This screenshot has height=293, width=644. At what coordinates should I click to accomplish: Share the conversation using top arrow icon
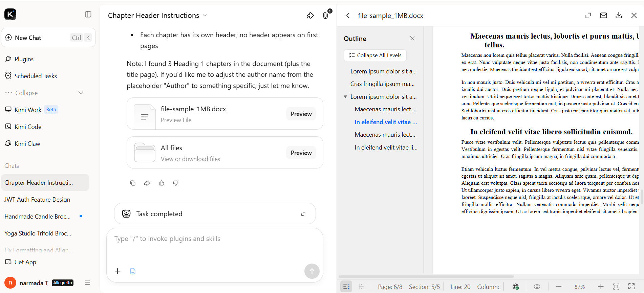310,16
